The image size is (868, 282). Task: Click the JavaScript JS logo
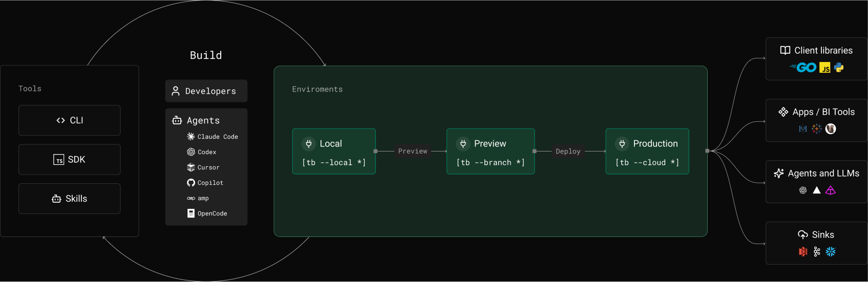[x=825, y=68]
